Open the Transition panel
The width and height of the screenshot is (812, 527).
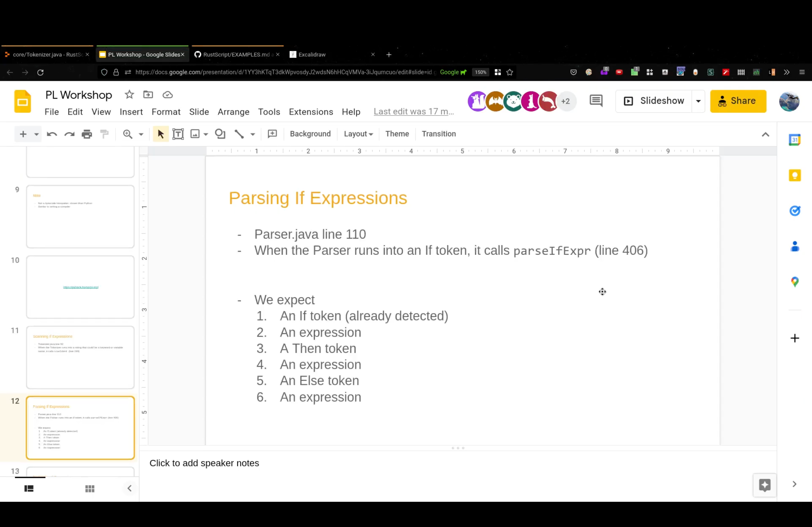[x=439, y=134]
